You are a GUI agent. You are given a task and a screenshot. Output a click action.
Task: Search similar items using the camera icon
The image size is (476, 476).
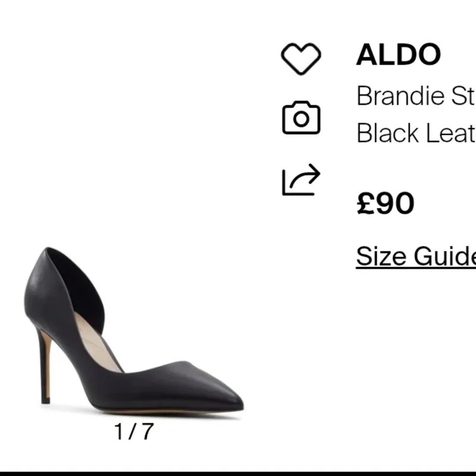[x=300, y=118]
